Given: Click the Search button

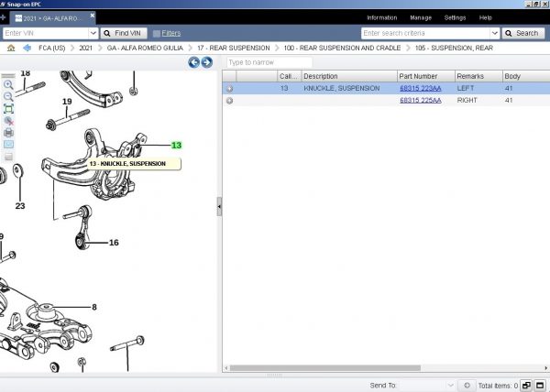Looking at the screenshot, I should (x=523, y=33).
